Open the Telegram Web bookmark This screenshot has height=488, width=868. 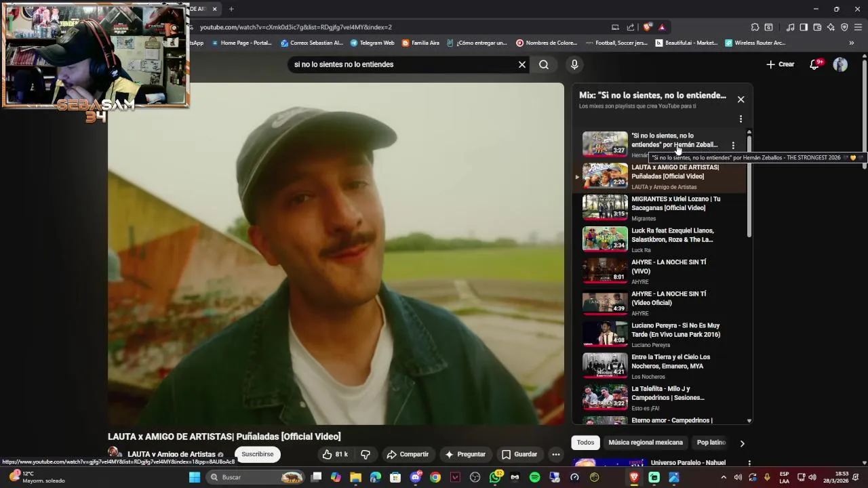click(372, 43)
